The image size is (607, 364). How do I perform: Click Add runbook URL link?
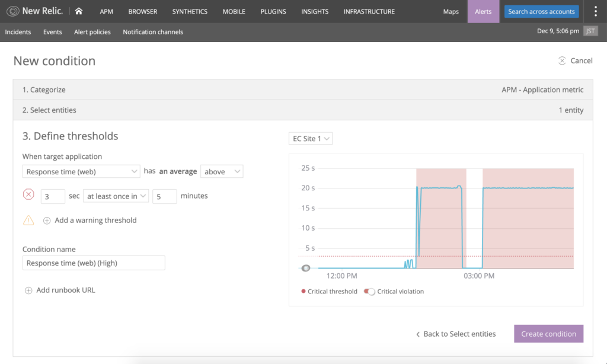click(x=66, y=290)
